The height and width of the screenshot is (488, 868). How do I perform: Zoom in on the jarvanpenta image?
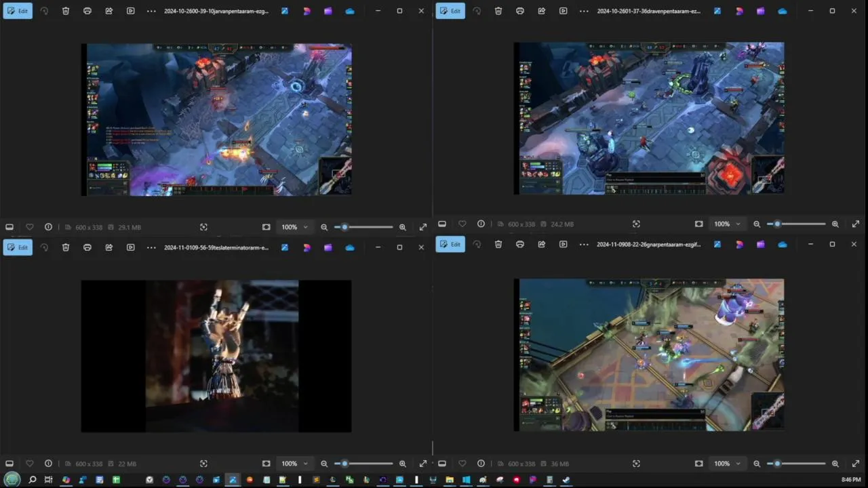coord(403,227)
